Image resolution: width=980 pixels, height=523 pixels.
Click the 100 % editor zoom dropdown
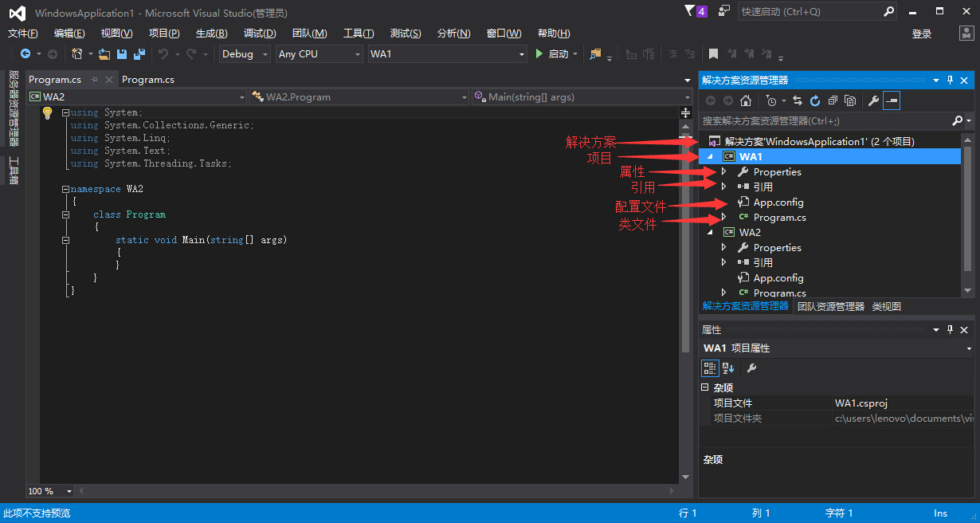point(50,491)
